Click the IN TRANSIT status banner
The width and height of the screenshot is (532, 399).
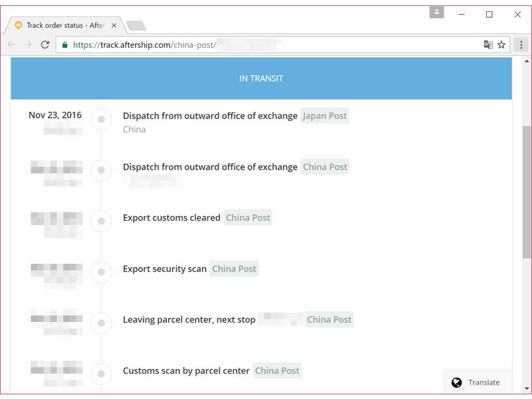261,78
